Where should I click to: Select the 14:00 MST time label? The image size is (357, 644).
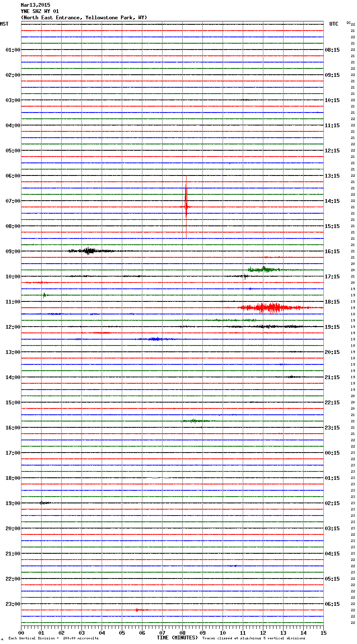pos(13,377)
